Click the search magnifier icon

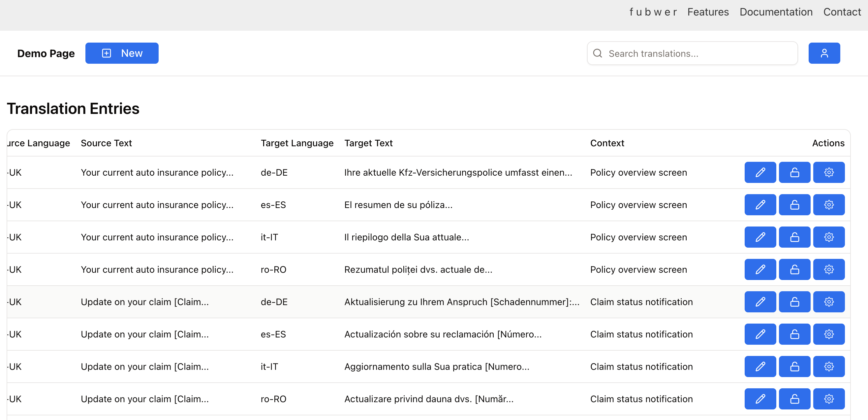pos(597,53)
